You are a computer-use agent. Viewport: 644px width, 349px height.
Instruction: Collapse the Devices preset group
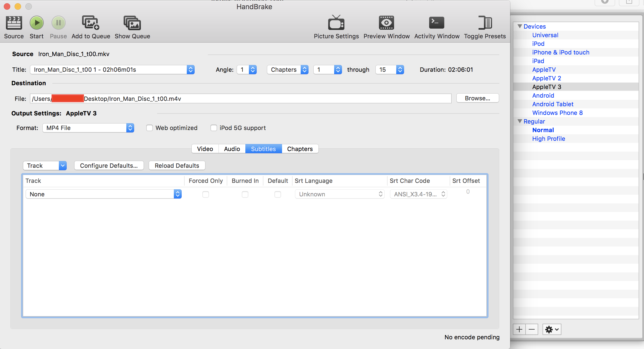point(520,26)
